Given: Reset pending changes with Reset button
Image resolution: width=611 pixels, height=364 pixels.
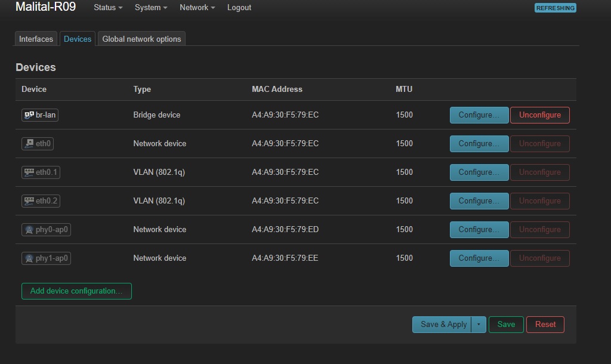Looking at the screenshot, I should pyautogui.click(x=545, y=324).
